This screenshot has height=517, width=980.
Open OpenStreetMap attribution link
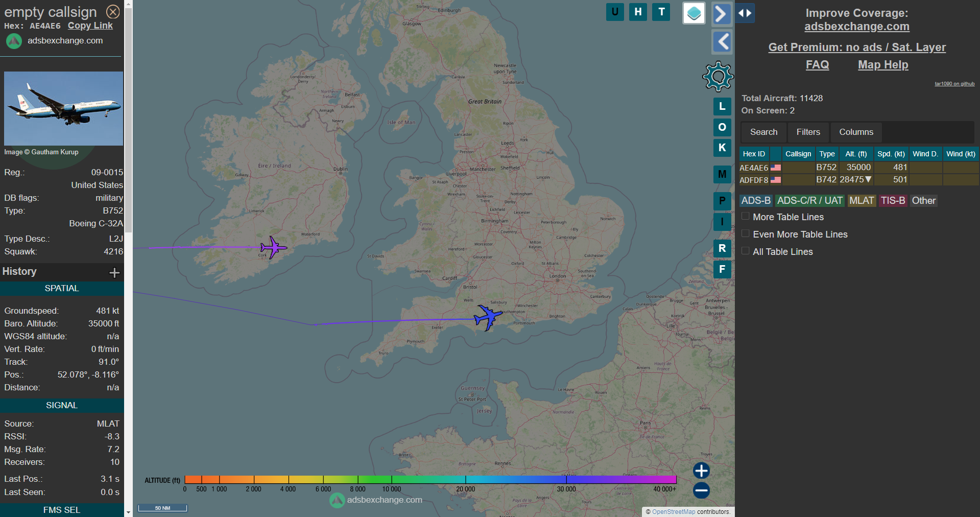673,512
